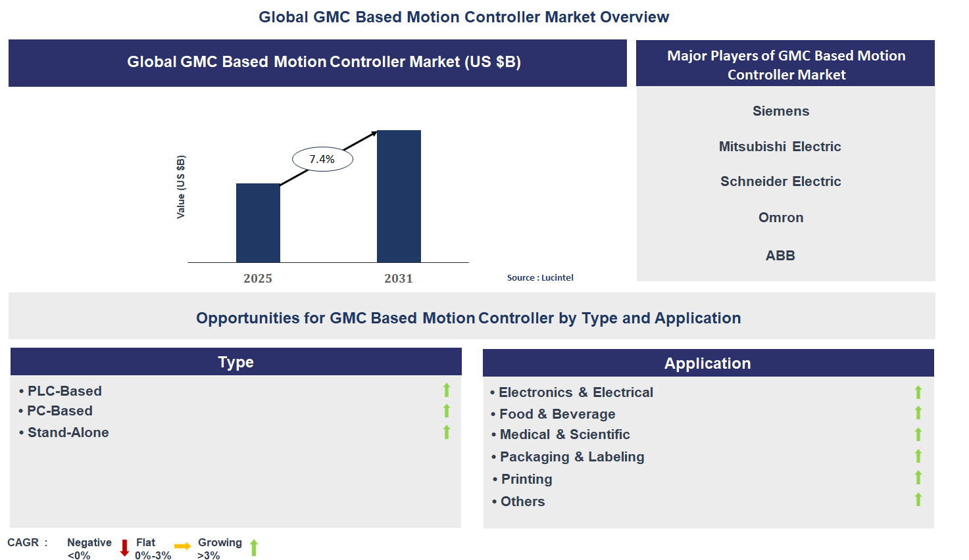
Task: Switch to the Opportunities by Type and Application section
Action: (468, 317)
